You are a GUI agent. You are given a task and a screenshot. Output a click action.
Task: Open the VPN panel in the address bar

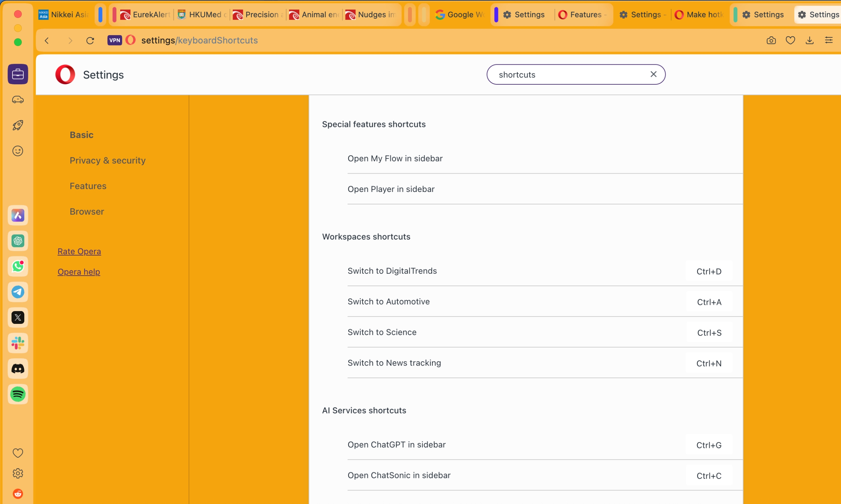click(114, 40)
